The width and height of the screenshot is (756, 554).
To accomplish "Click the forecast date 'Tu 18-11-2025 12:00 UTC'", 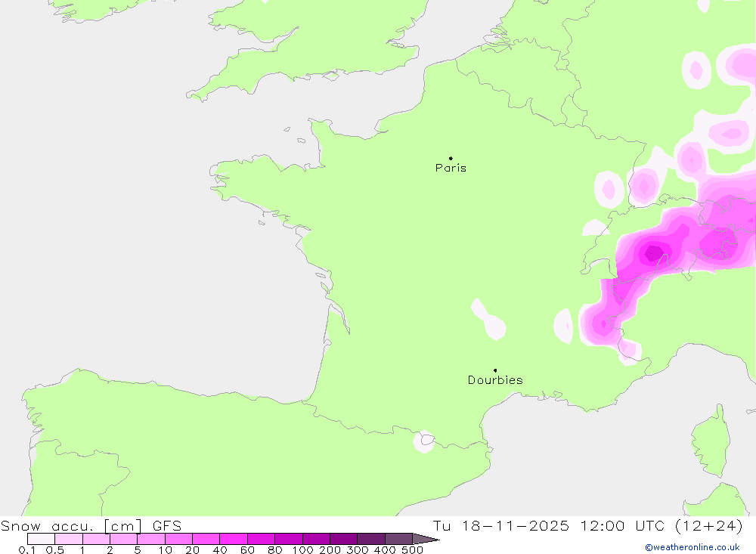I will 548,525.
